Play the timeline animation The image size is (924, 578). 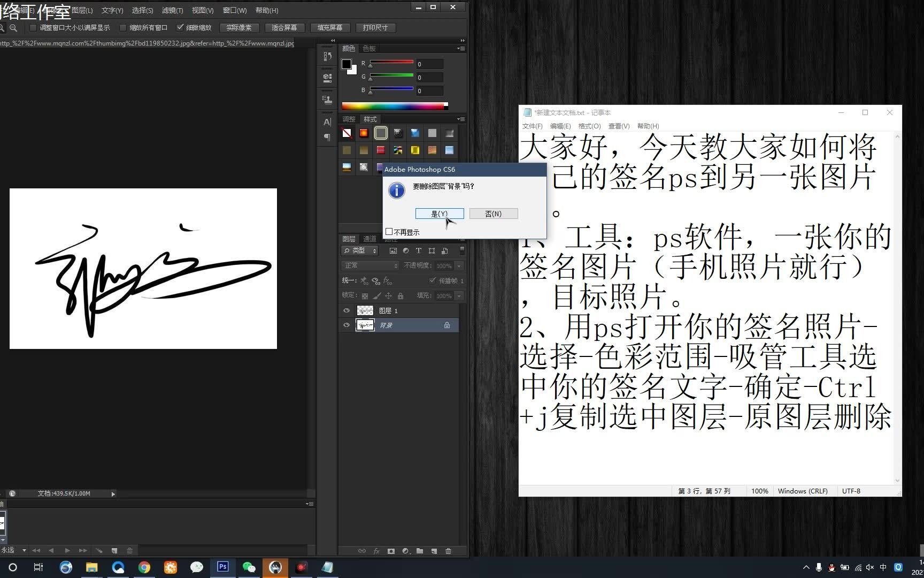click(x=67, y=550)
